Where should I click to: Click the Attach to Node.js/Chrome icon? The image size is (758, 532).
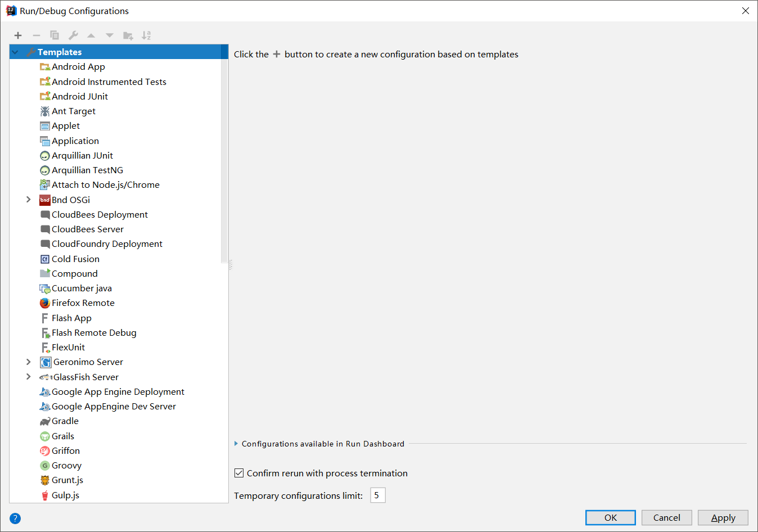[45, 185]
